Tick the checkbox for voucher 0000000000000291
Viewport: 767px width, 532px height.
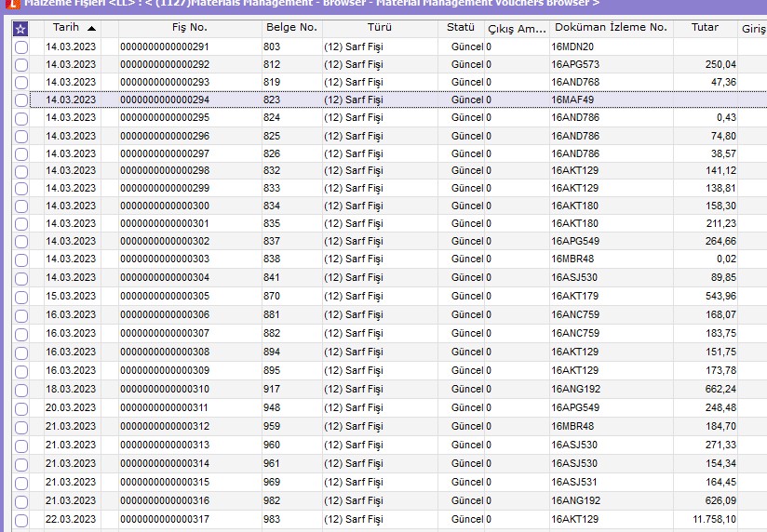[x=21, y=47]
